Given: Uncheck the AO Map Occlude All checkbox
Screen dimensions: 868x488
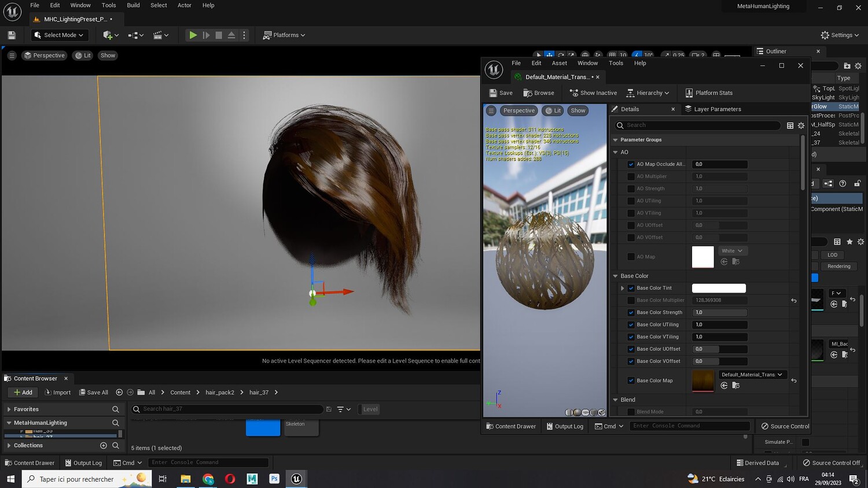Looking at the screenshot, I should (631, 164).
